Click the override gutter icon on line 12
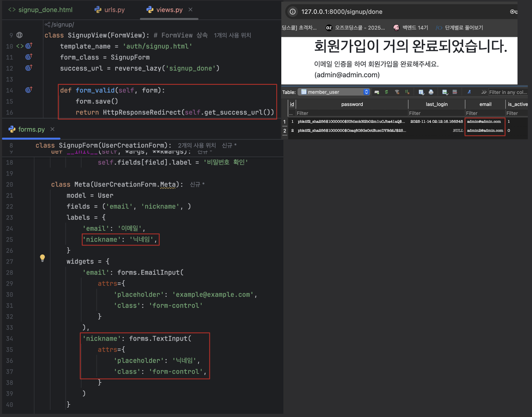532x417 pixels. [29, 68]
